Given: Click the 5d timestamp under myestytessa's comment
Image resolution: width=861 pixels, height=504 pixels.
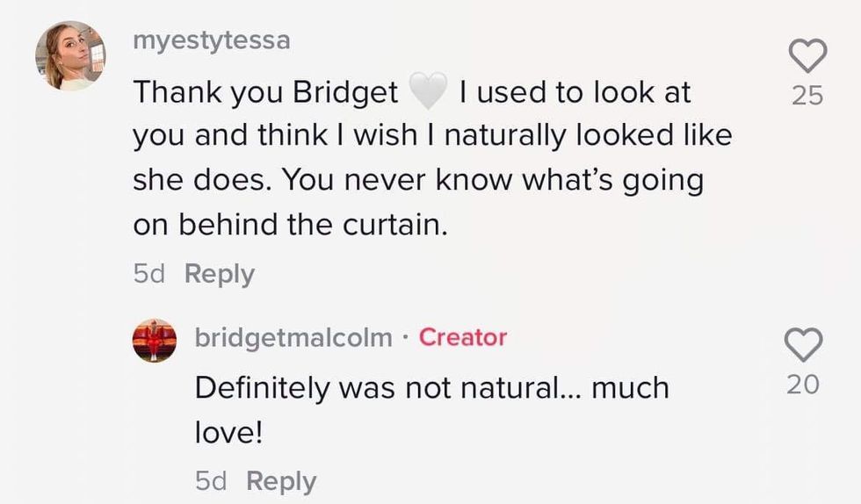Looking at the screenshot, I should (x=151, y=274).
